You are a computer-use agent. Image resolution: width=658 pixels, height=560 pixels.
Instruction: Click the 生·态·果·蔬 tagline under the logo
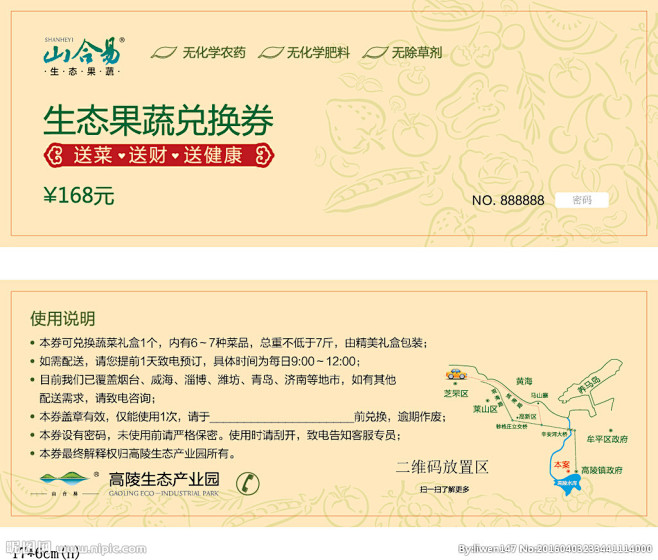point(82,72)
